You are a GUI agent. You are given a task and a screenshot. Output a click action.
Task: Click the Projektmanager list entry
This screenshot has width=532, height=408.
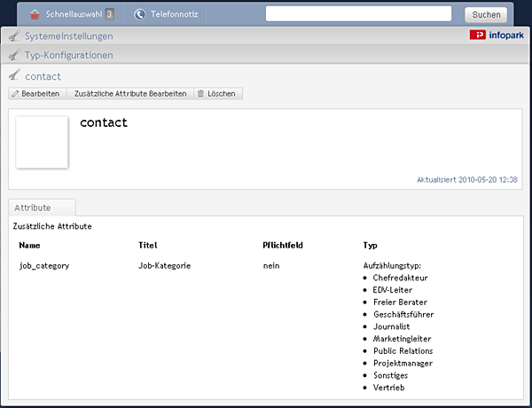coord(403,363)
